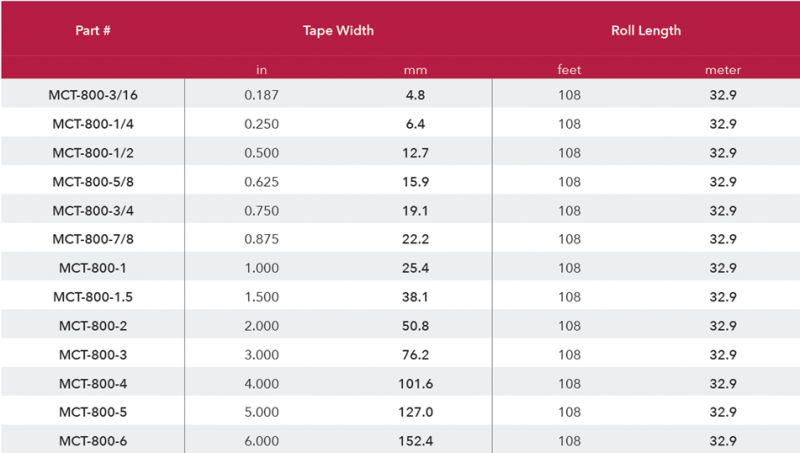The image size is (800, 453).
Task: Select the 19.1 mm width value
Action: click(x=415, y=211)
